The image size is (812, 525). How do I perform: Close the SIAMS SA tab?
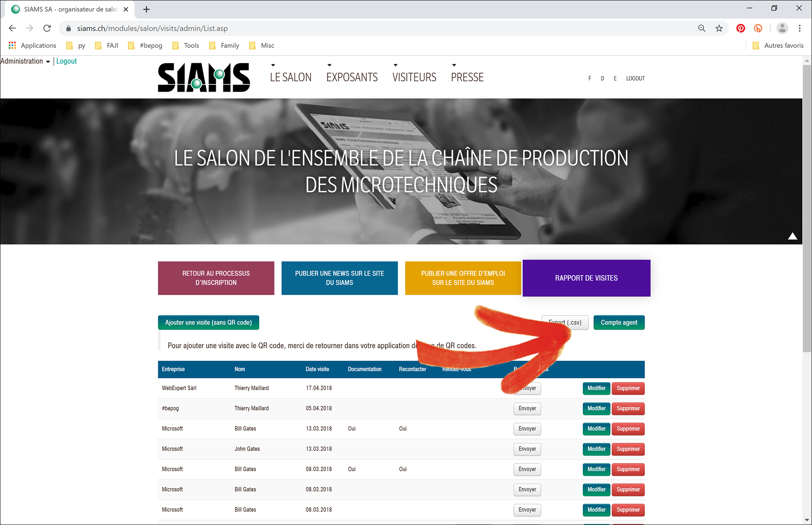coord(126,9)
